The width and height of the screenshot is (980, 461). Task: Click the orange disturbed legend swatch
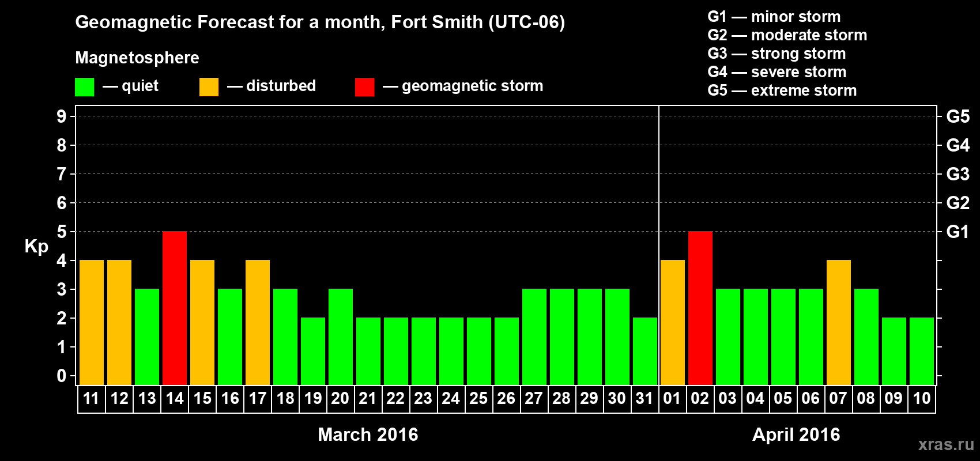[x=209, y=87]
